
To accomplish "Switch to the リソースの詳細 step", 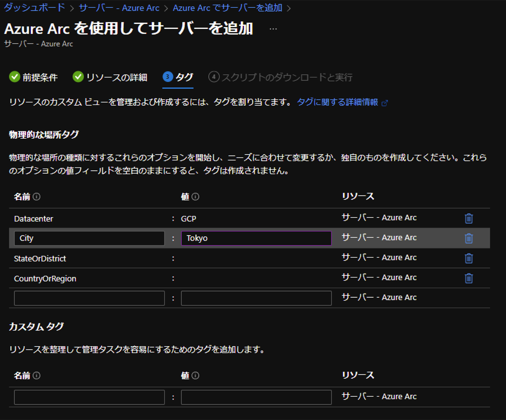I will tap(110, 77).
